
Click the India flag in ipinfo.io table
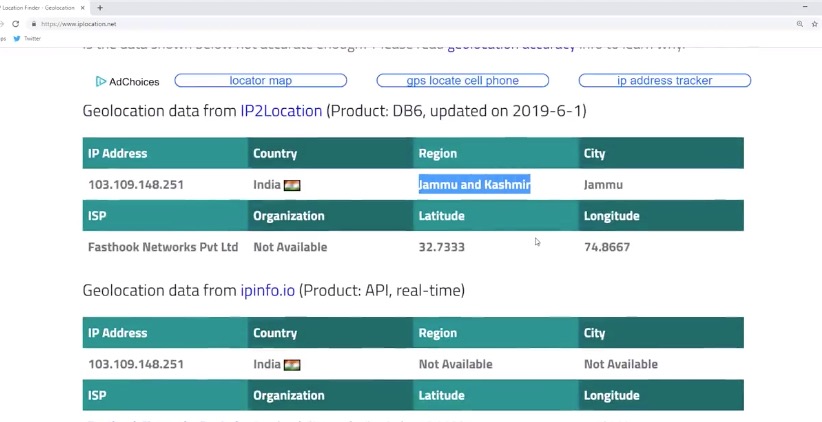pyautogui.click(x=292, y=365)
